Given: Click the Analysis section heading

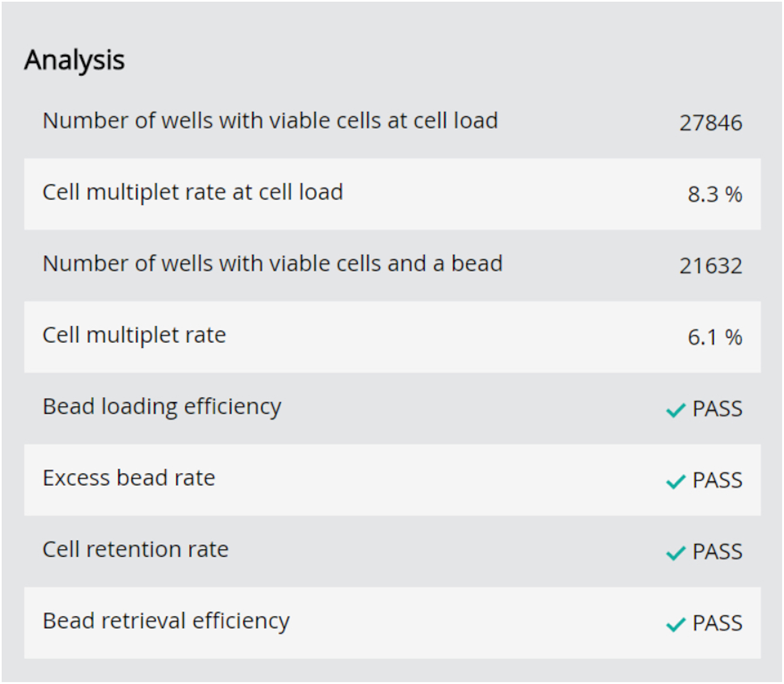Looking at the screenshot, I should [x=74, y=61].
